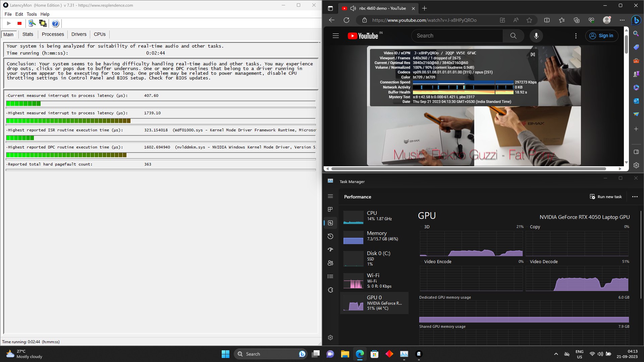The width and height of the screenshot is (644, 362).
Task: Click Run new task button
Action: pyautogui.click(x=606, y=197)
